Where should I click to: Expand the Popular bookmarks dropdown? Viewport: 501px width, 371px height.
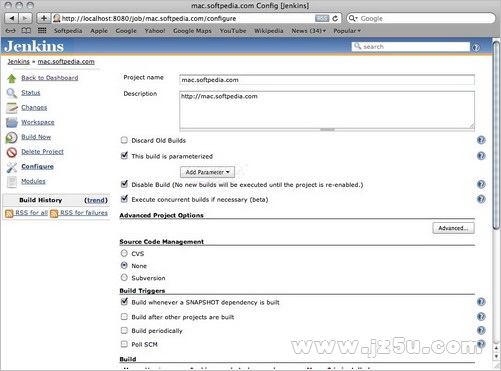pos(347,31)
